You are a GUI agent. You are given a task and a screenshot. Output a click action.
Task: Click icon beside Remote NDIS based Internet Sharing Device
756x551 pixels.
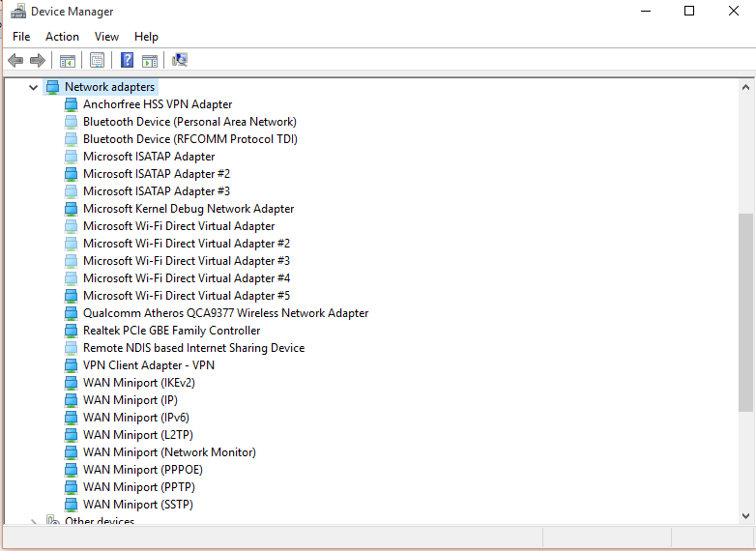point(71,348)
